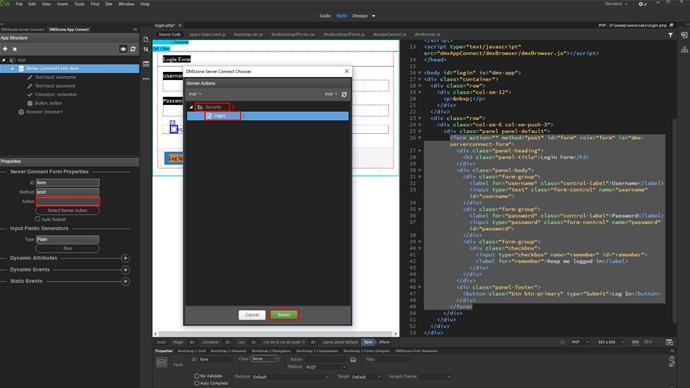Switch to Design view

click(360, 16)
